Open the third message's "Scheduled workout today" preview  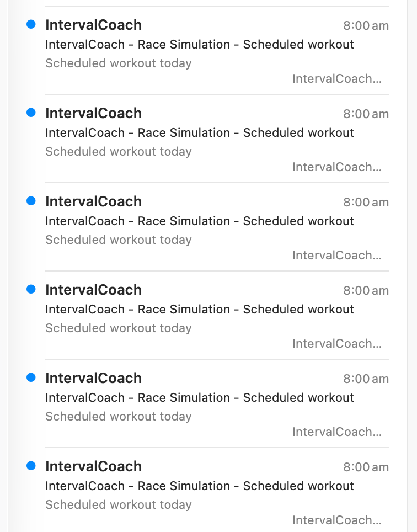coord(118,240)
